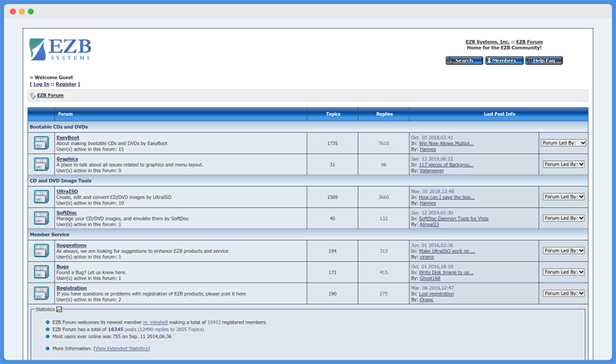Image resolution: width=616 pixels, height=364 pixels.
Task: Open Alinsal23 user profile link
Action: [429, 224]
